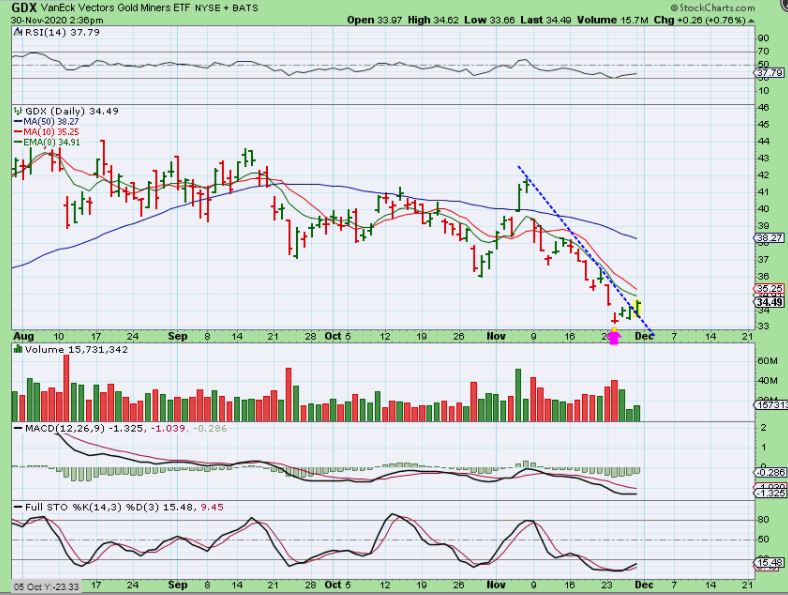Click the GDX (Daily) price bar icon
788x595 pixels.
tap(18, 111)
